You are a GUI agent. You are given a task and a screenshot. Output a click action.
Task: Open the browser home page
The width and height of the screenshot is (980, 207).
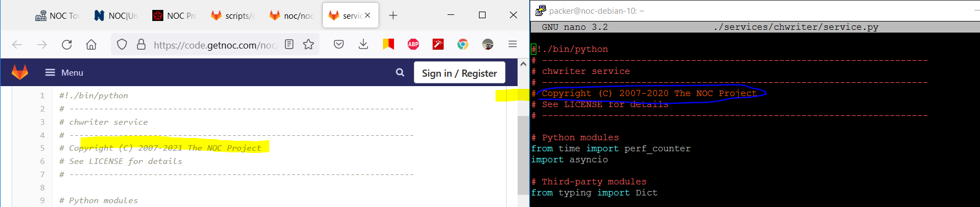(91, 45)
